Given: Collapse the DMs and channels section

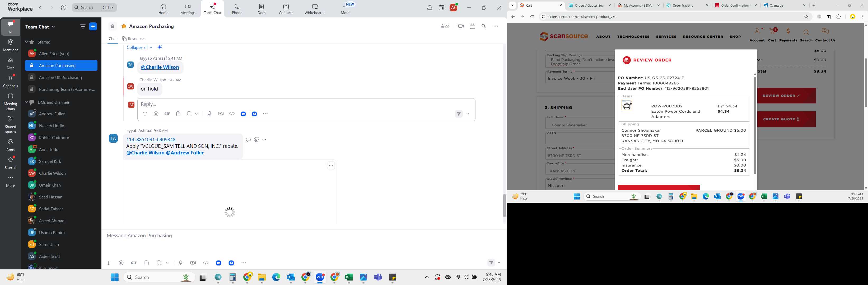Looking at the screenshot, I should coord(26,102).
